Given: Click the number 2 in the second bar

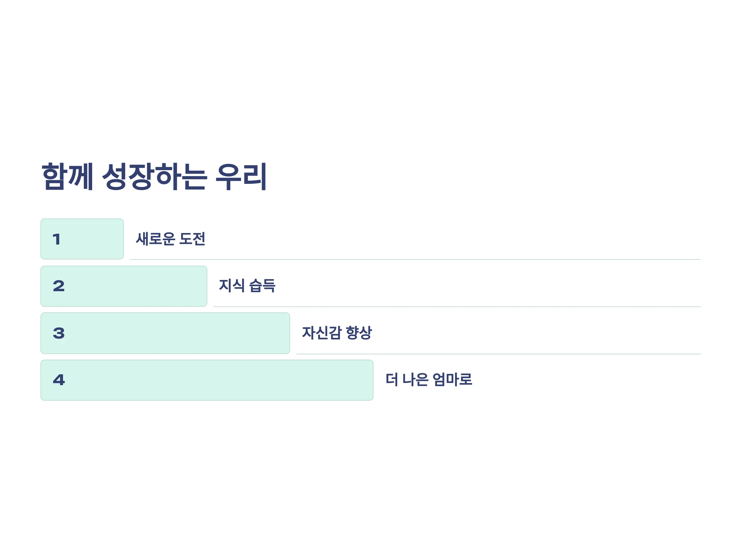Looking at the screenshot, I should click(59, 286).
